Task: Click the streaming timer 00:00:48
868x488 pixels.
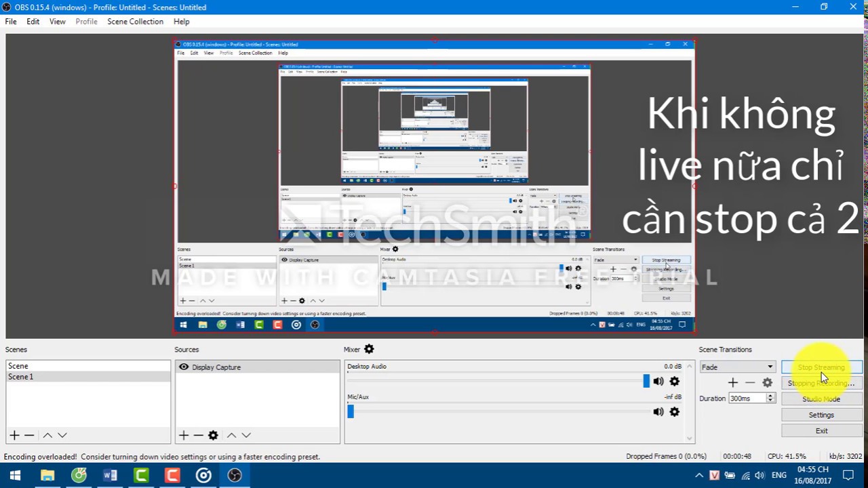Action: (737, 457)
